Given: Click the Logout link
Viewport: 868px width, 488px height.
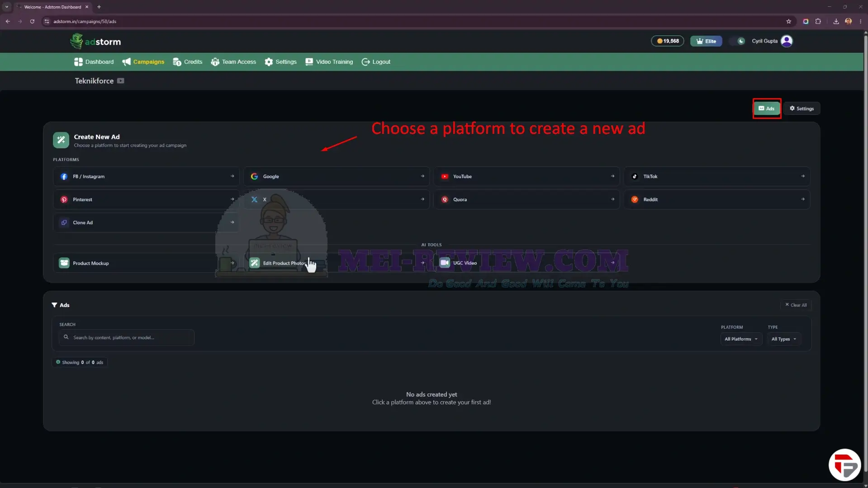Looking at the screenshot, I should point(376,62).
